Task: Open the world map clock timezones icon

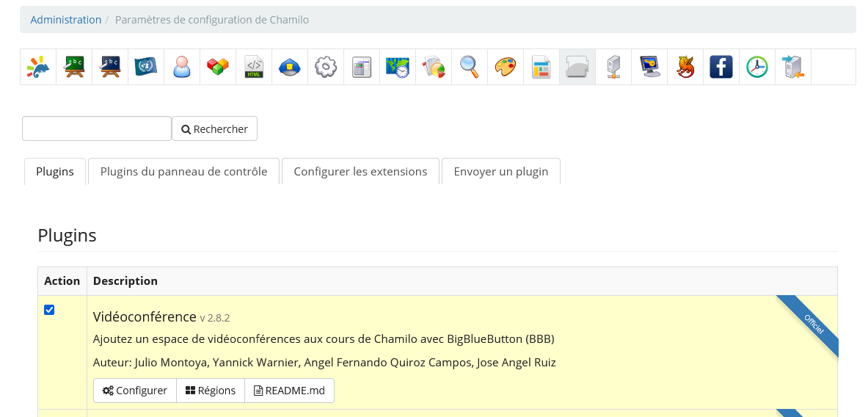Action: (x=398, y=67)
